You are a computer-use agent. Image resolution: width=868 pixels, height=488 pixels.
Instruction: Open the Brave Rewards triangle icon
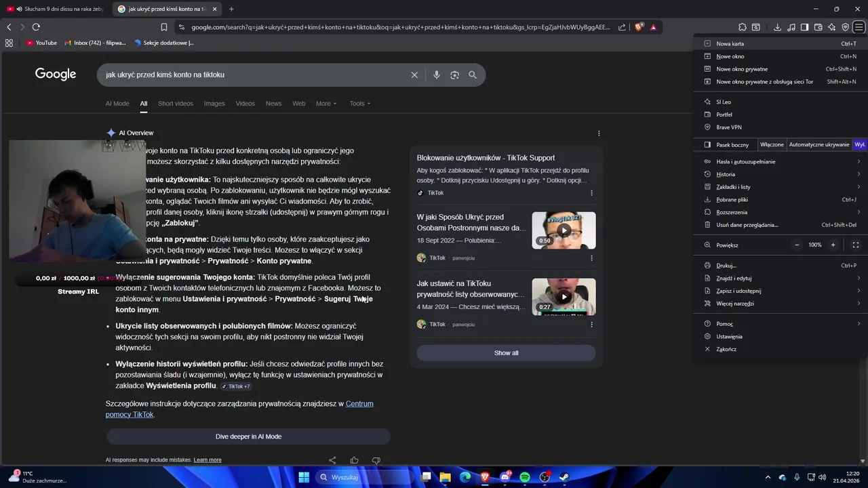coord(653,27)
